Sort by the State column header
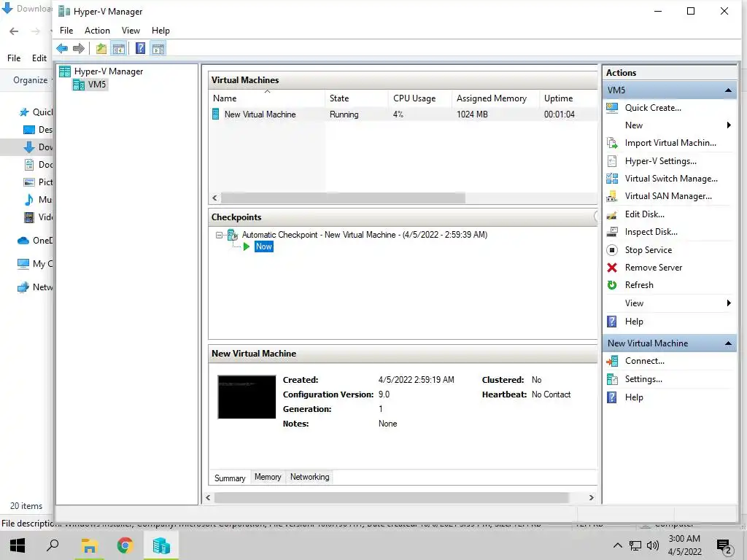 tap(356, 98)
